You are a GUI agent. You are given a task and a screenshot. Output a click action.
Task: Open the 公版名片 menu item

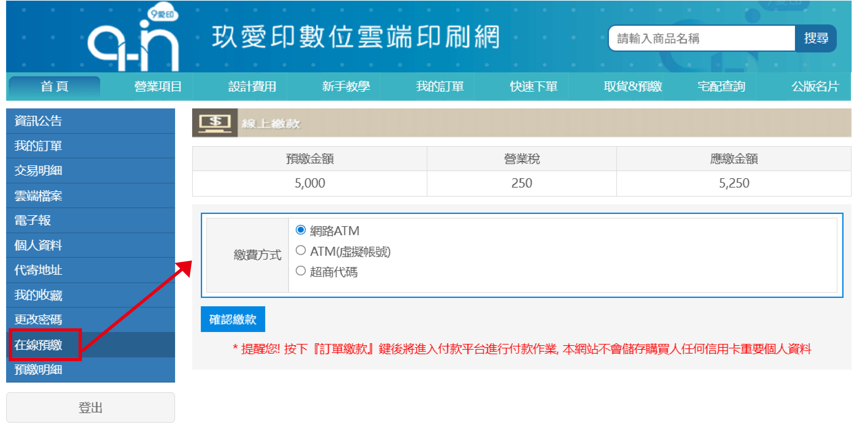pyautogui.click(x=815, y=87)
